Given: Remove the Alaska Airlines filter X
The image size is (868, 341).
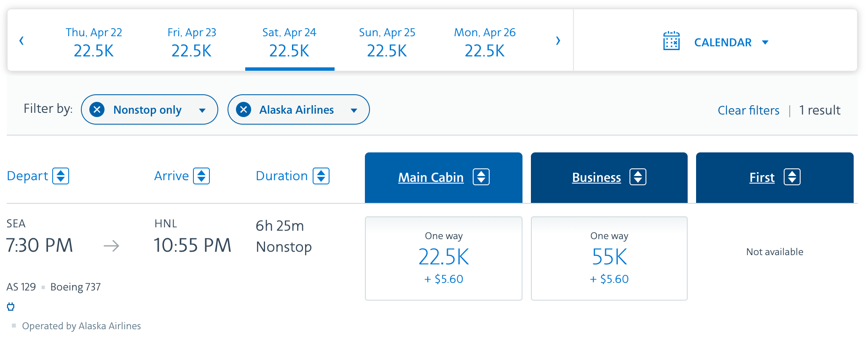Looking at the screenshot, I should pyautogui.click(x=244, y=110).
